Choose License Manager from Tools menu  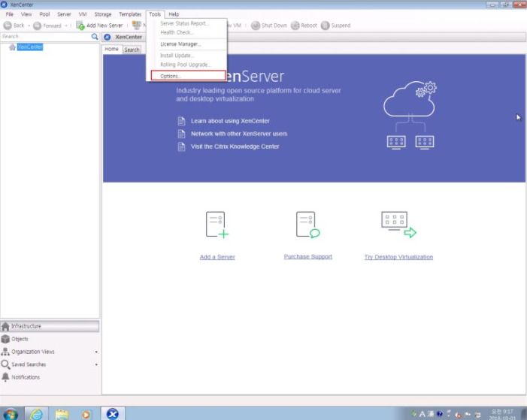pyautogui.click(x=186, y=44)
